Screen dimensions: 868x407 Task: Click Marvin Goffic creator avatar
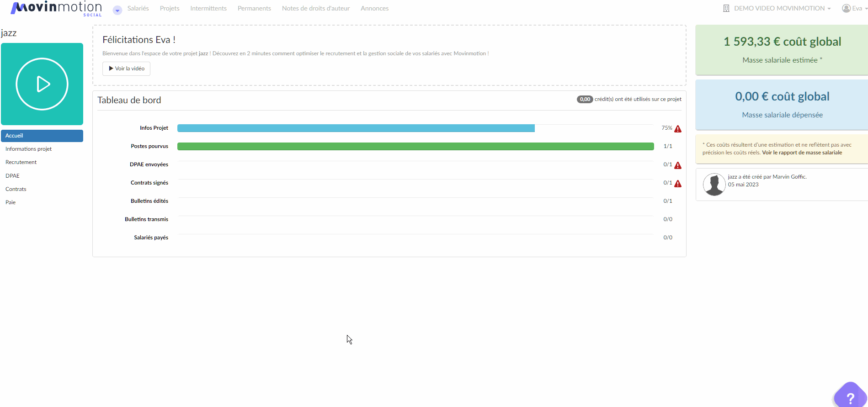click(x=714, y=185)
